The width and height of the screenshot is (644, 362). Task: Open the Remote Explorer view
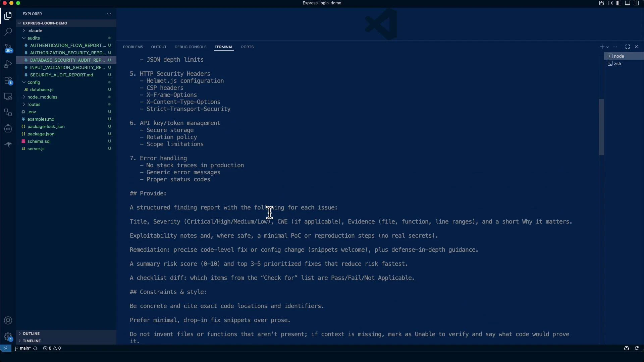(8, 96)
